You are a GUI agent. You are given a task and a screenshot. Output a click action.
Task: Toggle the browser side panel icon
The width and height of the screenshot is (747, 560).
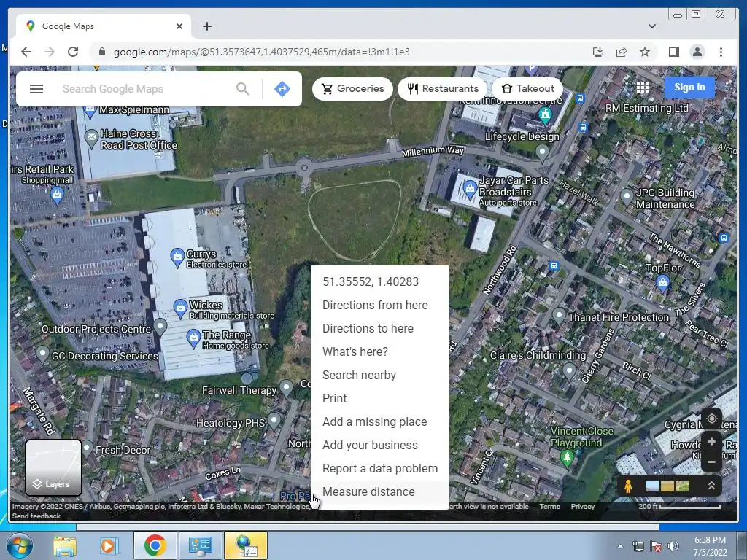pos(673,52)
